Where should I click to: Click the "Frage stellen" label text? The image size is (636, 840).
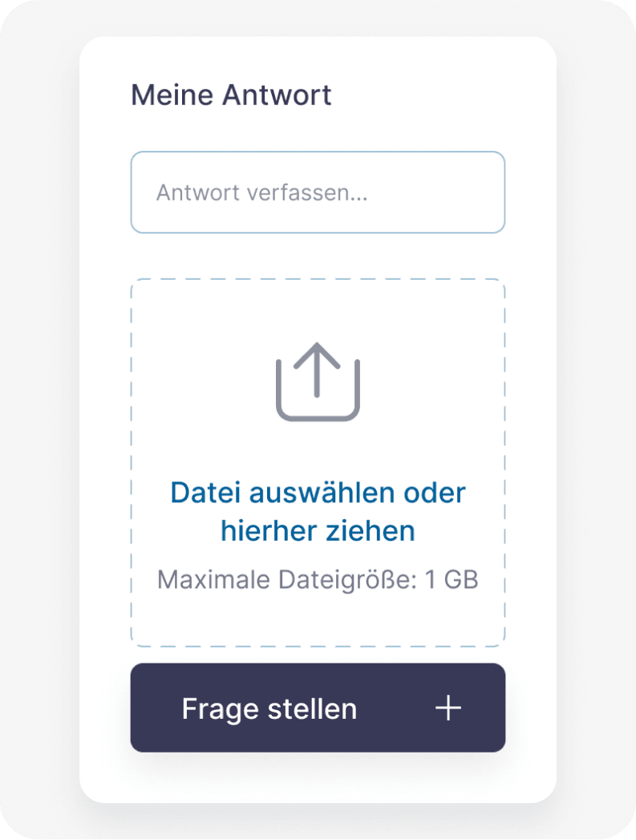269,709
